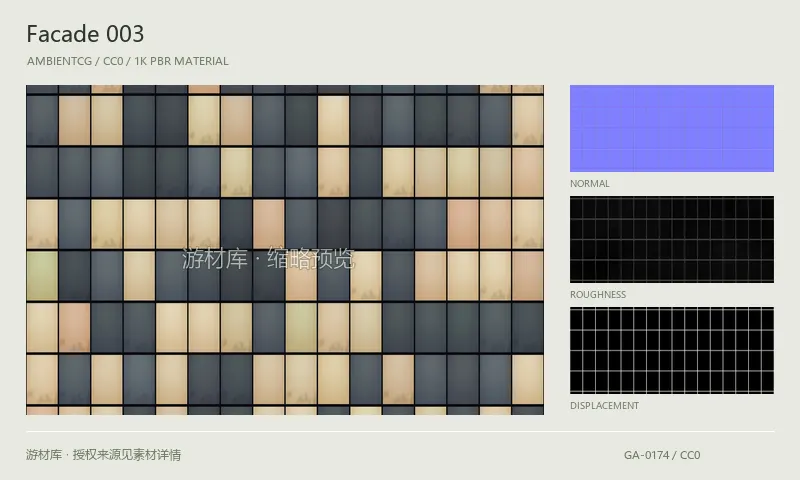The image size is (800, 480).
Task: Click the NORMAL label
Action: 590,184
